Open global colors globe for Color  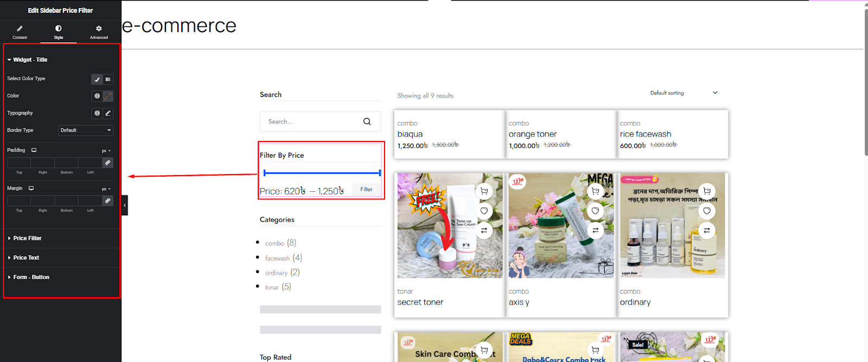[x=97, y=96]
